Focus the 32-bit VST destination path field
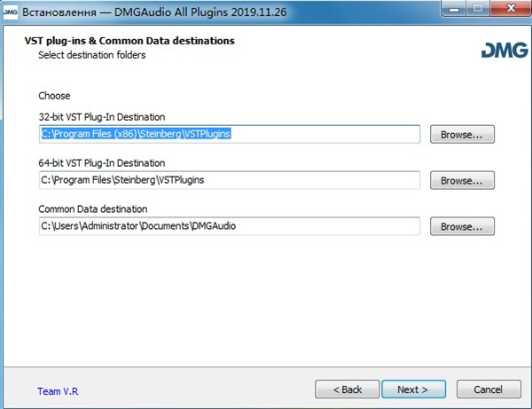The height and width of the screenshot is (409, 532). [x=230, y=134]
